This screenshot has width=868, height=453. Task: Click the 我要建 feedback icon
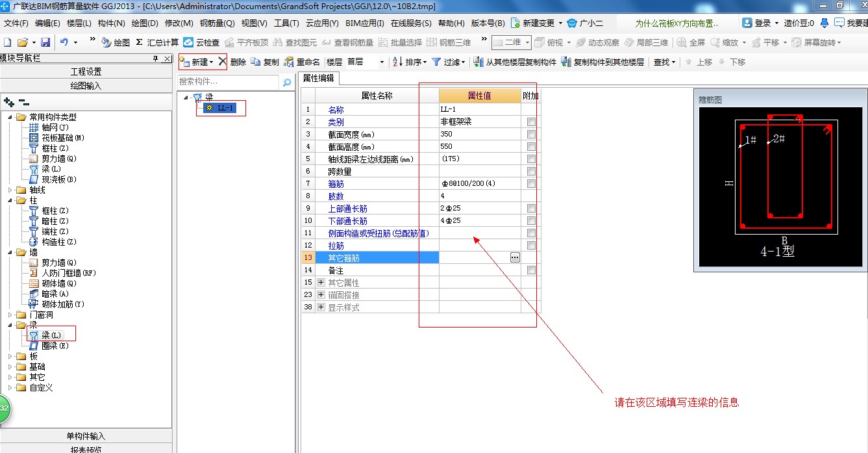coord(839,23)
